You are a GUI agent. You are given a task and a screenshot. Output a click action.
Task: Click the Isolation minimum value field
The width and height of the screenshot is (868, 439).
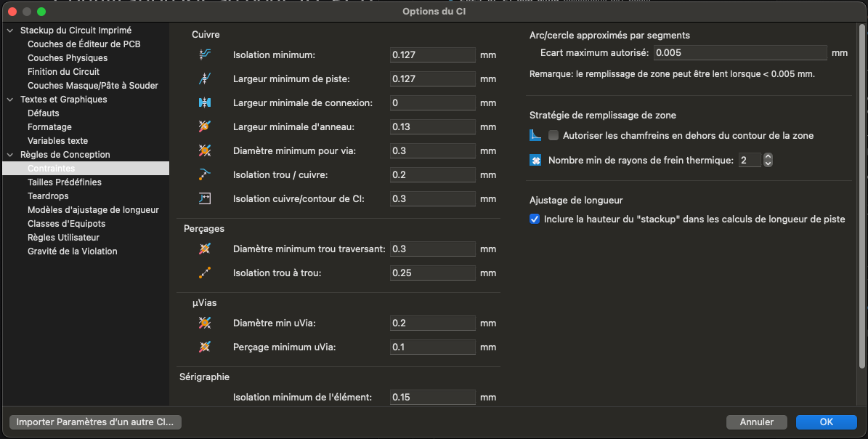(432, 55)
